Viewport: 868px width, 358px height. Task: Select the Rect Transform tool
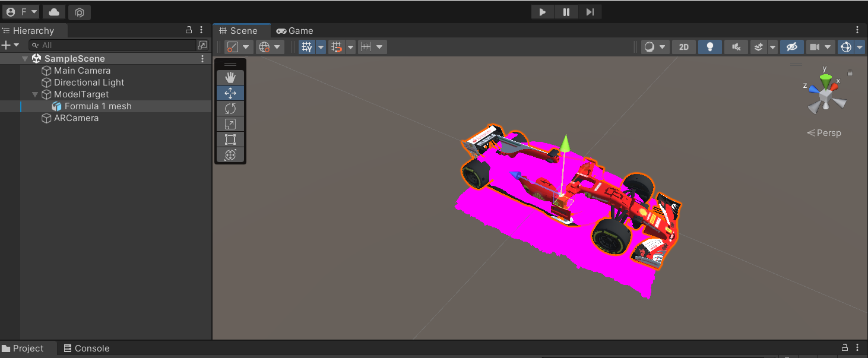[230, 139]
